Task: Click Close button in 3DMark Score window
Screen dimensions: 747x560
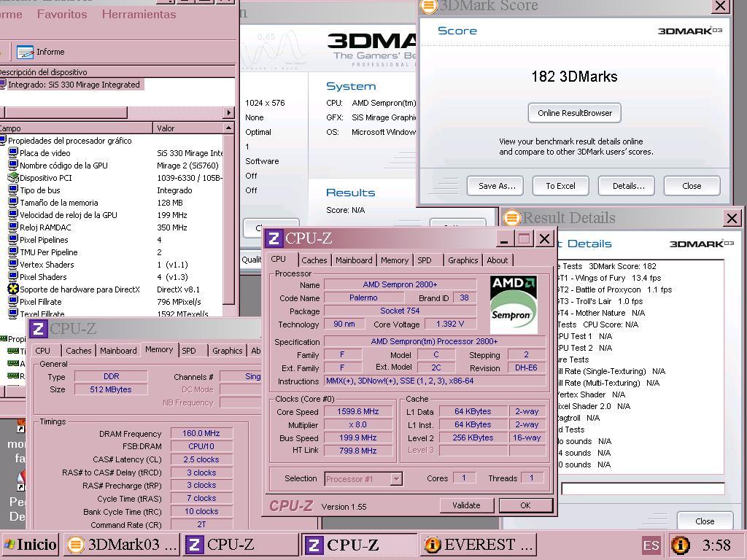Action: tap(692, 186)
